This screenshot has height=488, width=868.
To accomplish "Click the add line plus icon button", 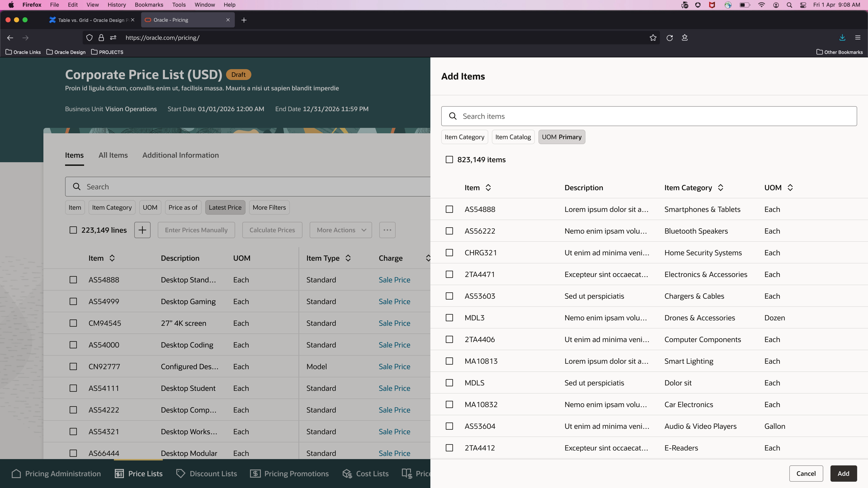I will click(142, 230).
